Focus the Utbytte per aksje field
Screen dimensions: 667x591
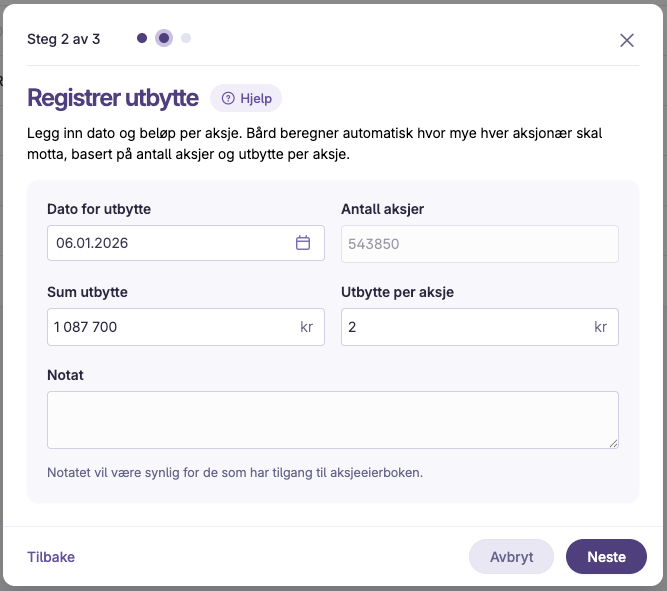point(480,327)
